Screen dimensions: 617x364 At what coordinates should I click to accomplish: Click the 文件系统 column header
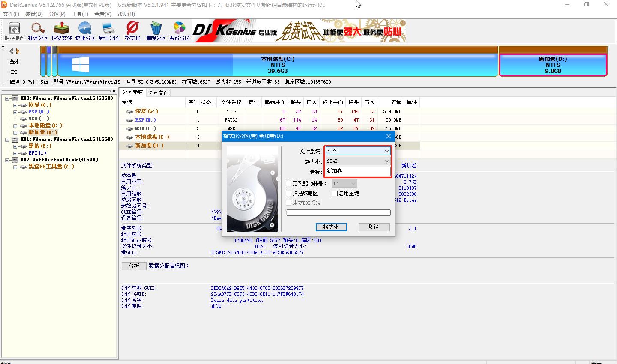click(231, 102)
